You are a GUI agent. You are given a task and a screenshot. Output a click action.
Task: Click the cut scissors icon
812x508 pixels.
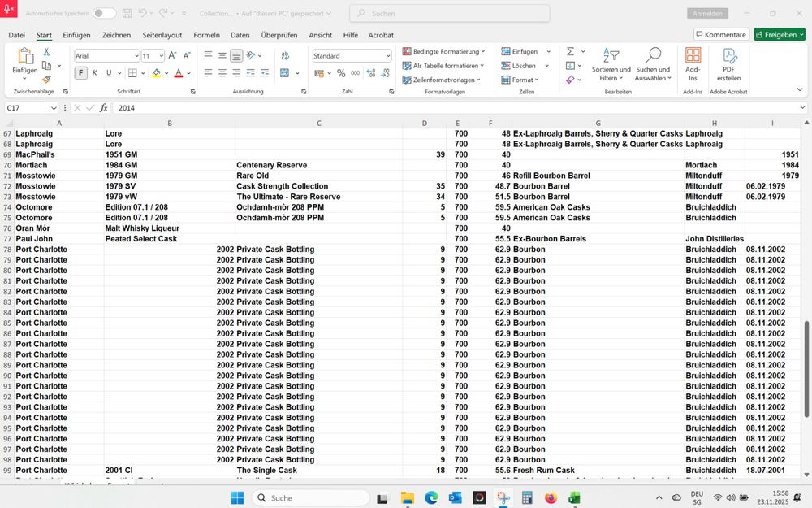(x=46, y=51)
